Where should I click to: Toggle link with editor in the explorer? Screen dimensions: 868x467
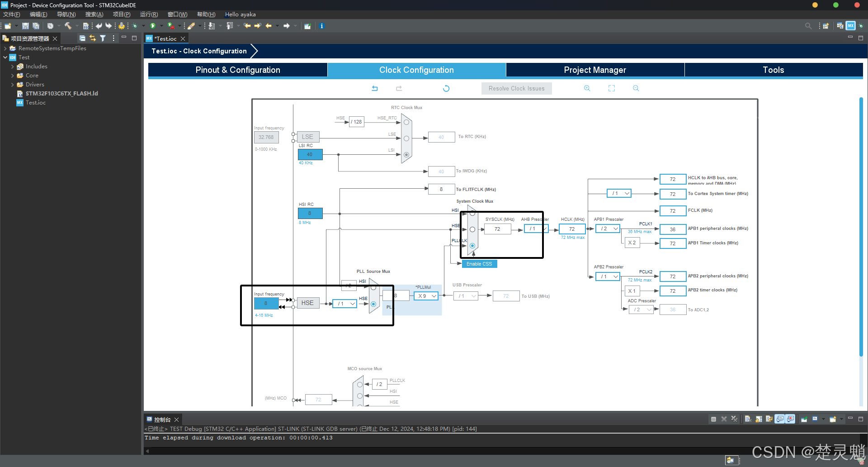[x=93, y=38]
